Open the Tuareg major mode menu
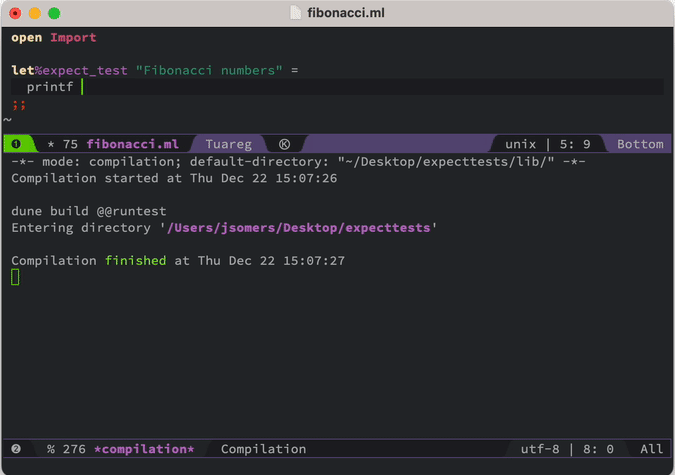 coord(228,144)
